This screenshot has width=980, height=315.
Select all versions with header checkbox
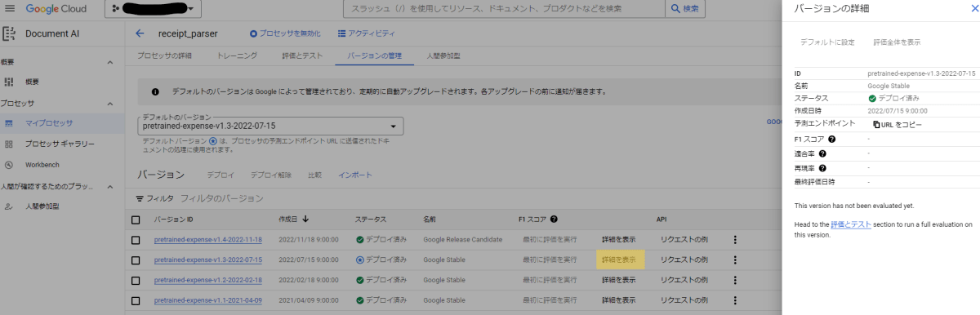point(136,220)
